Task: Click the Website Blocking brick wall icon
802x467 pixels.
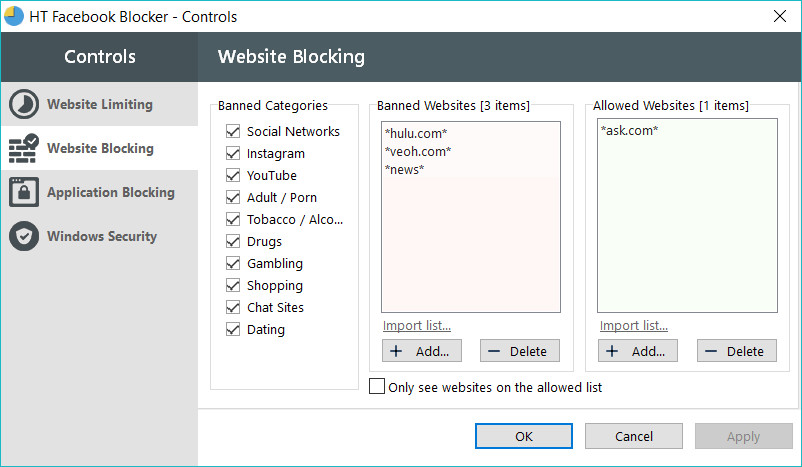Action: pos(24,148)
